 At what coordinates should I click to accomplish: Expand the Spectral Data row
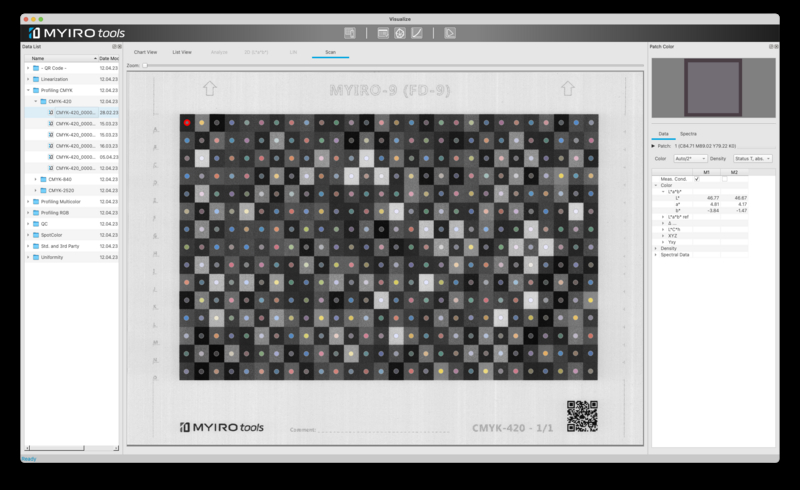coord(656,255)
